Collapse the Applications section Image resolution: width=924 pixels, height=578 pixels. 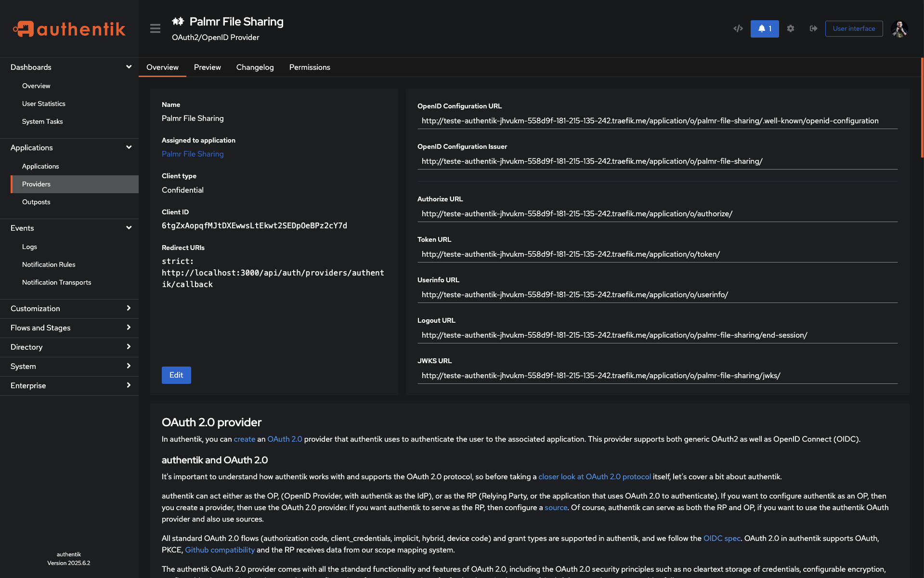click(69, 147)
